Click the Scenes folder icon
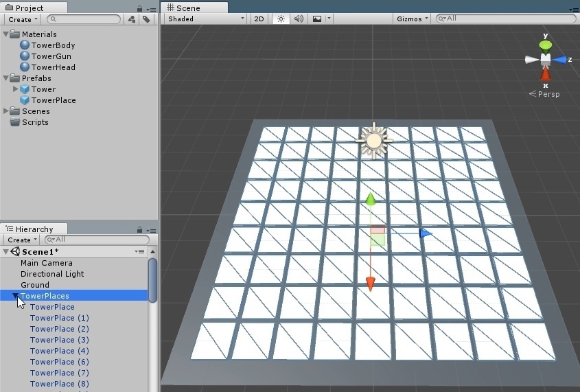The height and width of the screenshot is (392, 580). click(x=15, y=111)
